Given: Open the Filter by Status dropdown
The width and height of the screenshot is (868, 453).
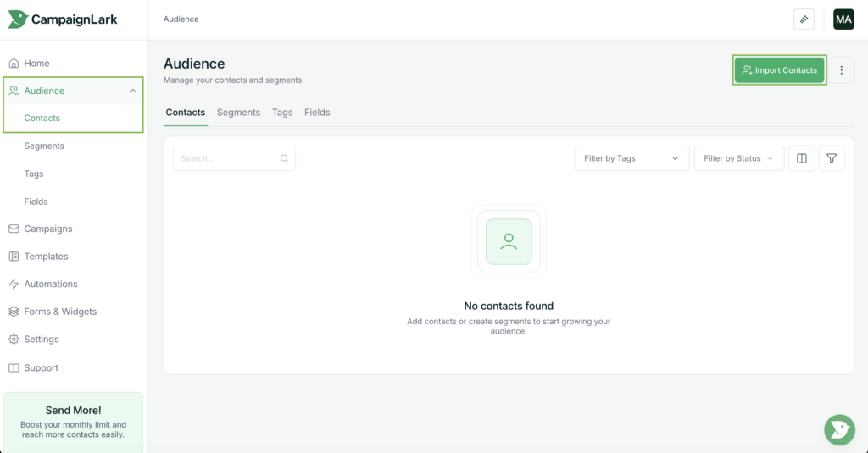Looking at the screenshot, I should point(738,158).
